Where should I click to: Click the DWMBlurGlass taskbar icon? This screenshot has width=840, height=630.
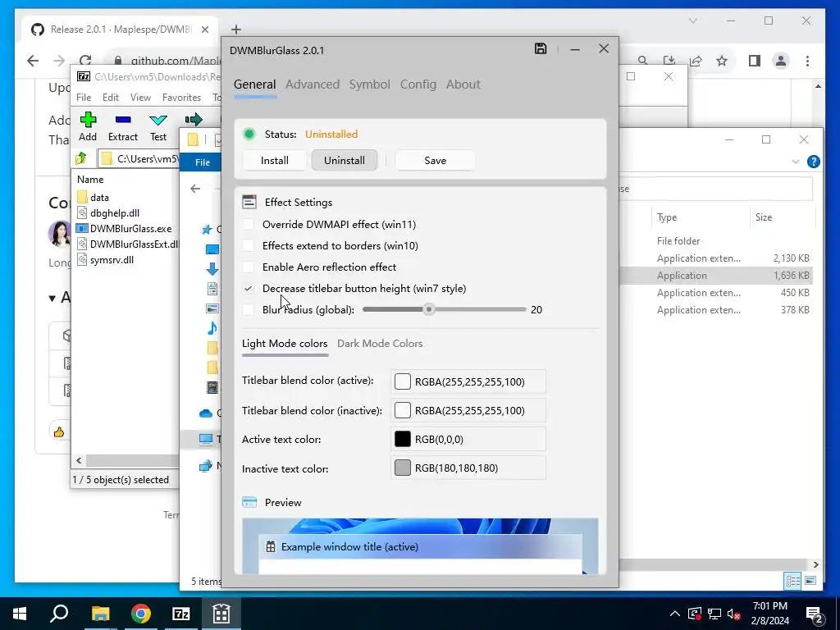click(x=221, y=614)
